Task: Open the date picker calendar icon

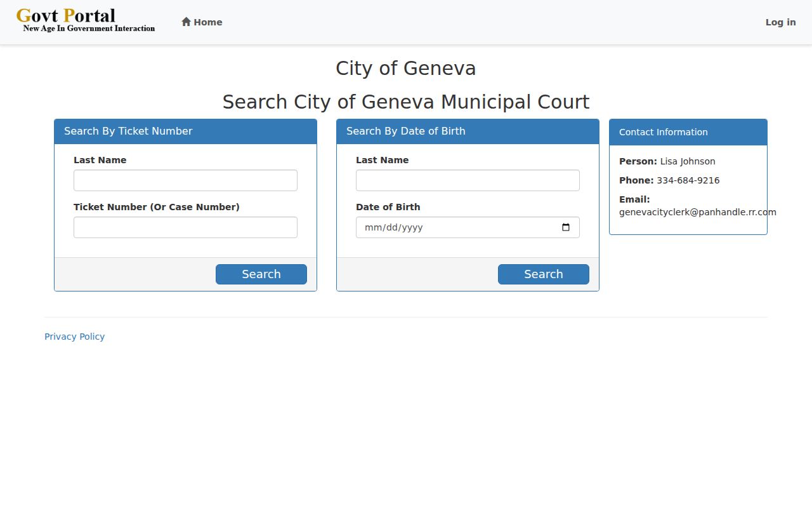Action: click(566, 227)
